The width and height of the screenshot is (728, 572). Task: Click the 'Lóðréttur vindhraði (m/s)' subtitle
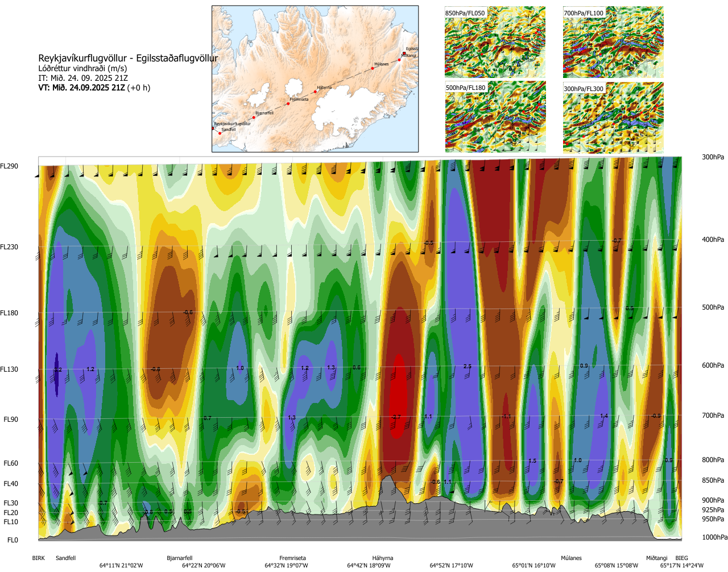point(82,68)
